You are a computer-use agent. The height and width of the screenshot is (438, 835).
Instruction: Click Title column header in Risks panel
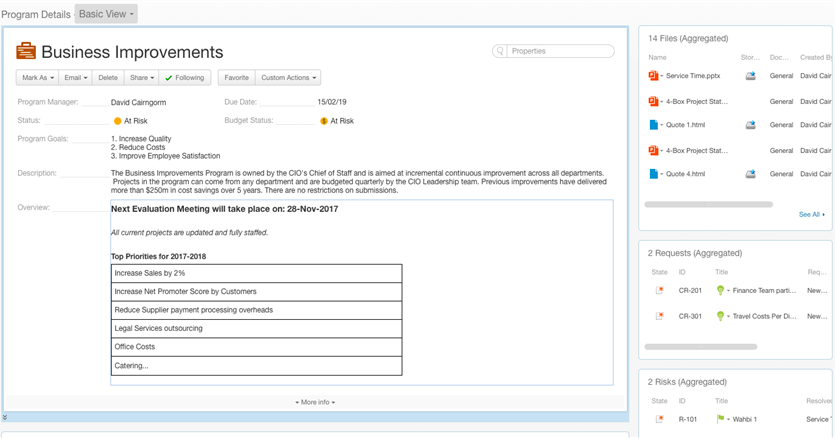tap(722, 401)
